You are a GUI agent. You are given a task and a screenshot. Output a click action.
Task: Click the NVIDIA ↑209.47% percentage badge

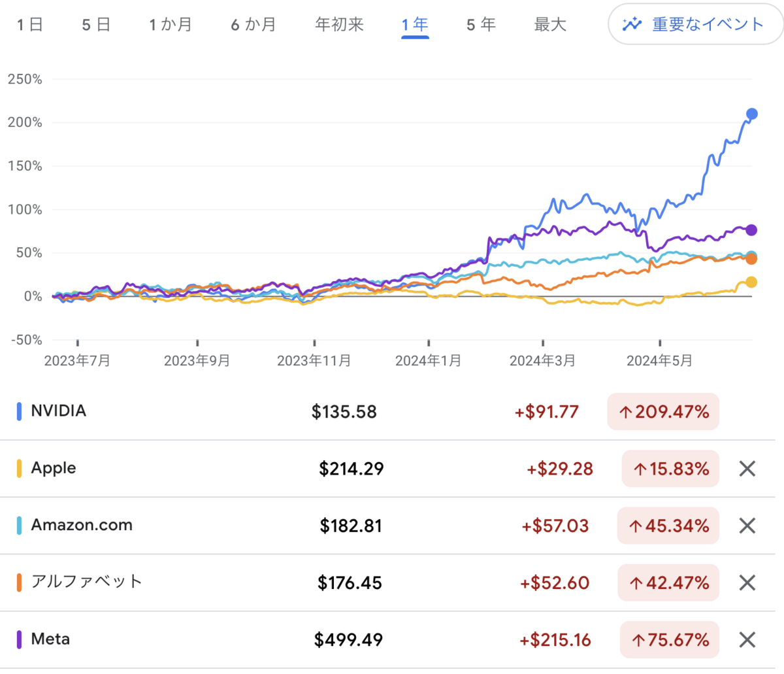pyautogui.click(x=662, y=411)
